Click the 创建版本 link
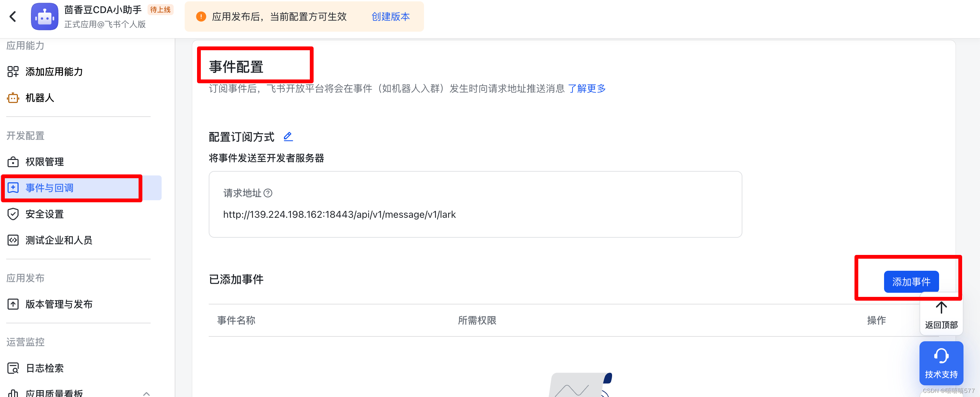980x397 pixels. click(x=390, y=17)
